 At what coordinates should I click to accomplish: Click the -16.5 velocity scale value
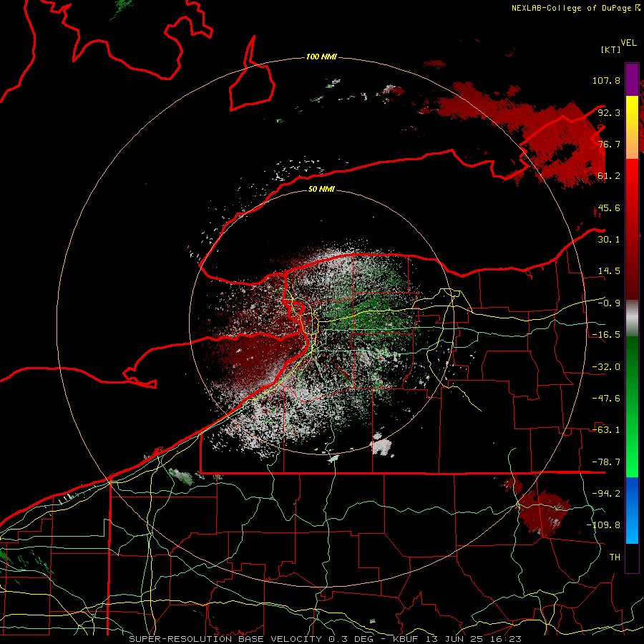(606, 335)
